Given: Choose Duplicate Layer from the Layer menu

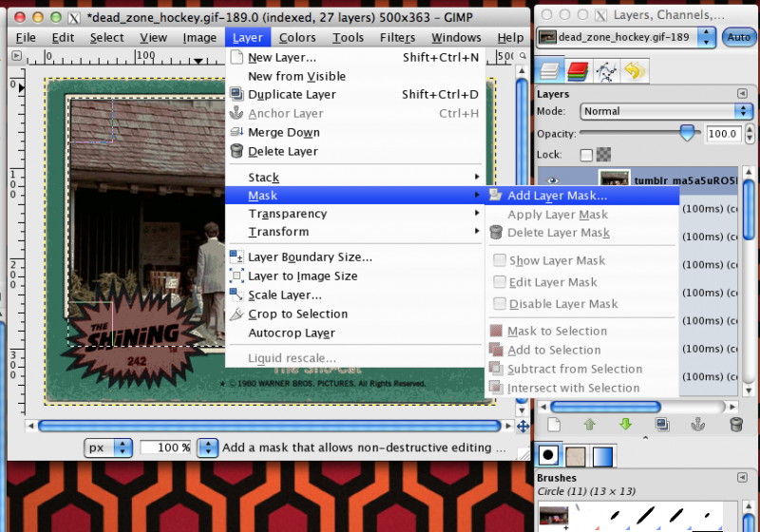Looking at the screenshot, I should [x=355, y=94].
